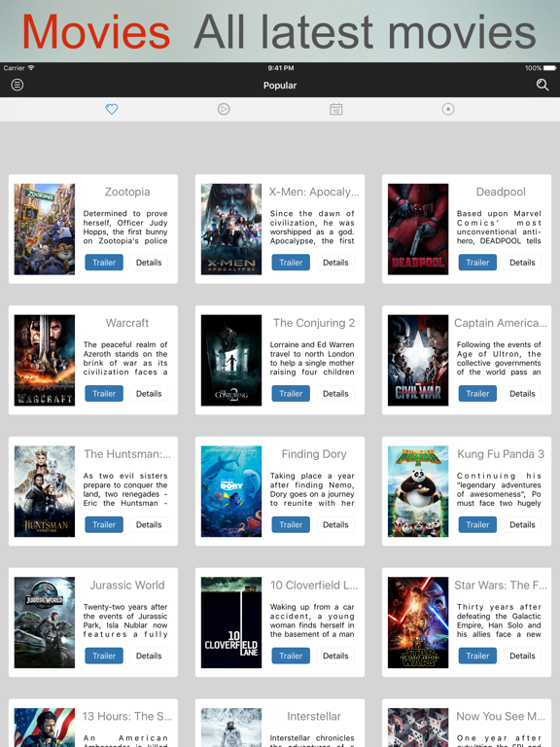560x747 pixels.
Task: Select the Warcraft title text
Action: click(127, 323)
